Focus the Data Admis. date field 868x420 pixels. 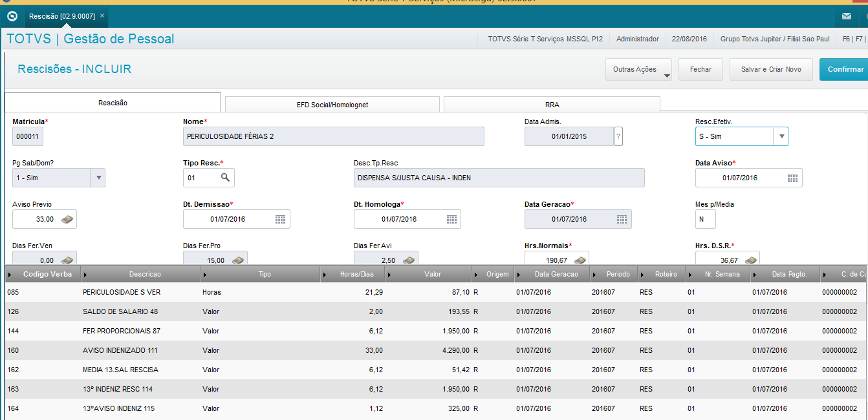pos(569,136)
